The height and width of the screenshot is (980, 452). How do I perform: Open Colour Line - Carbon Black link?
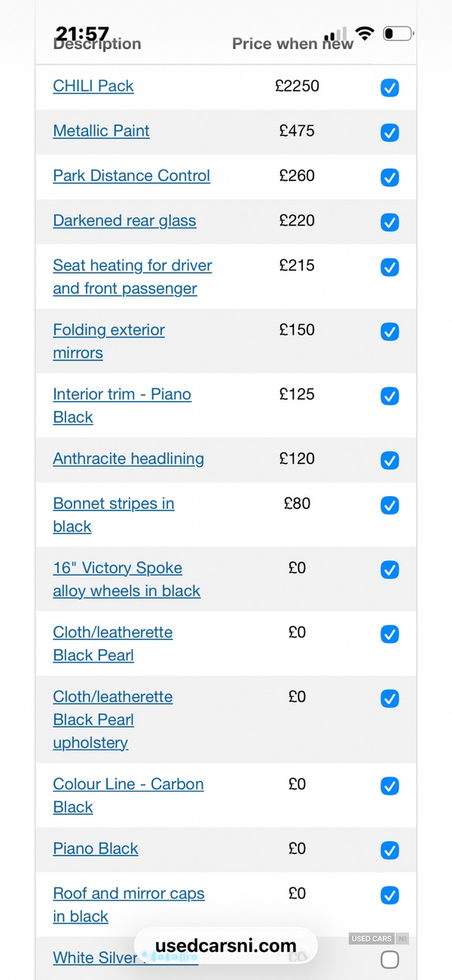128,784
